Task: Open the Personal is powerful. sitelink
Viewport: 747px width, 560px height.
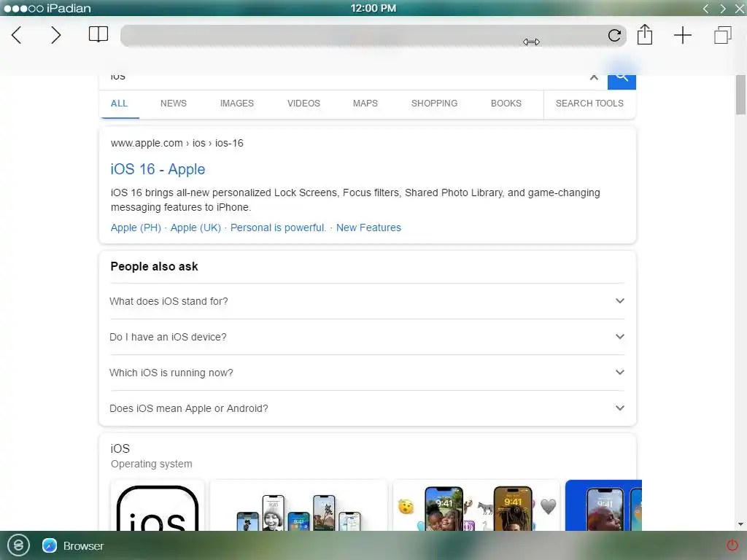Action: click(x=278, y=227)
